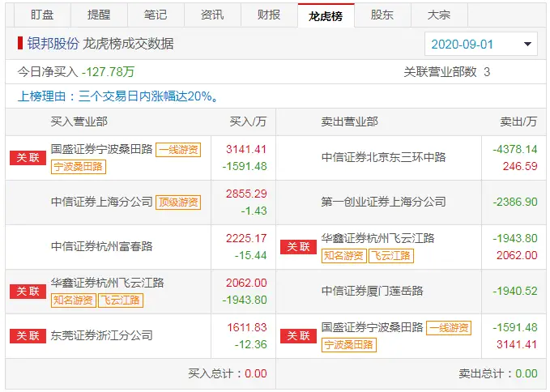Click the value -1.43
Viewport: 550px width, 392px height.
[x=254, y=211]
